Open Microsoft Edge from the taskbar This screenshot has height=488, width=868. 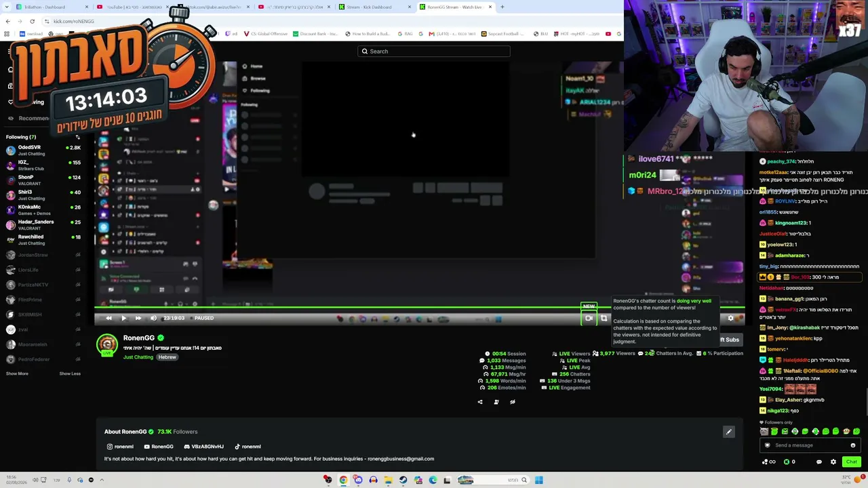(433, 481)
